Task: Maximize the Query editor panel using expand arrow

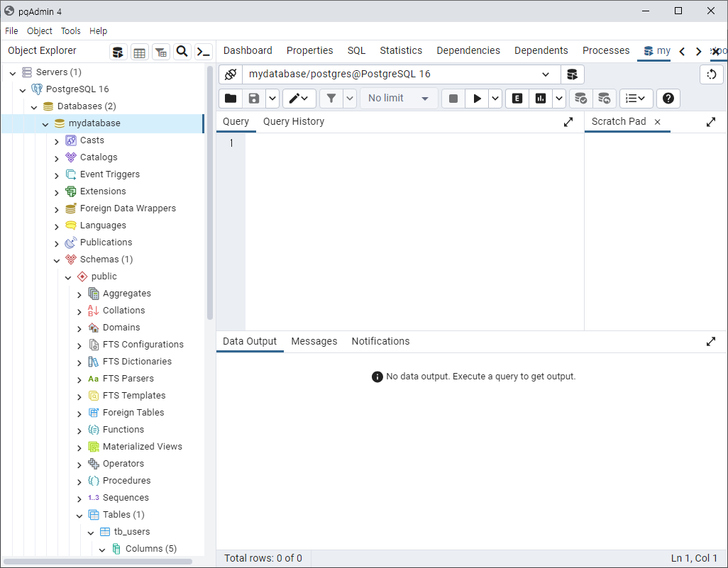Action: point(568,122)
